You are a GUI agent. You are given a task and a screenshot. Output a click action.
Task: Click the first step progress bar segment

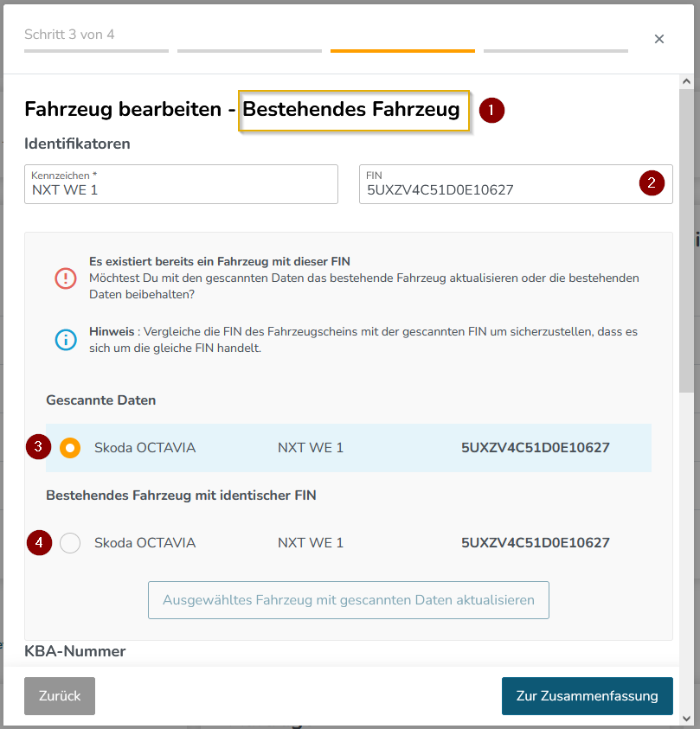pos(96,51)
